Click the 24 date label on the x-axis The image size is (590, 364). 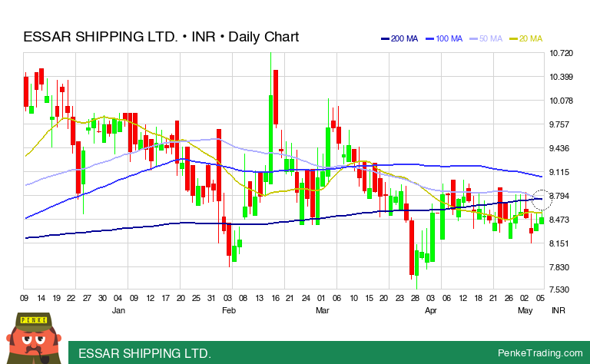(306, 298)
